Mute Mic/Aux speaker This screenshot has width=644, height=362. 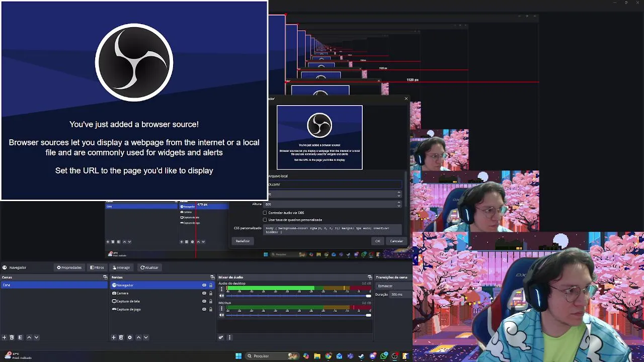(221, 315)
